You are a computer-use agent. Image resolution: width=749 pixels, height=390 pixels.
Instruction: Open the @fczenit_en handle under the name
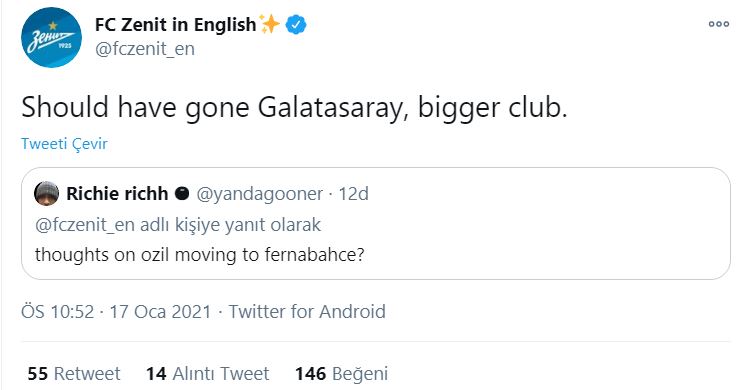pyautogui.click(x=145, y=49)
